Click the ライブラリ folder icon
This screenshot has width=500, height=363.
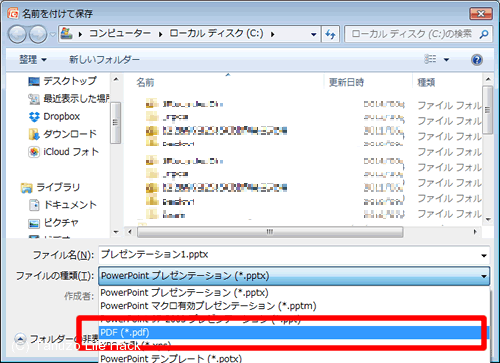[26, 188]
